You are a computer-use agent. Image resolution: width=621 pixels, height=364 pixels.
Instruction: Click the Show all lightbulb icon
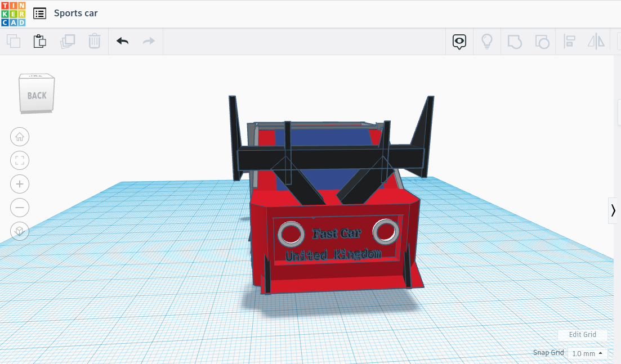[x=487, y=41]
